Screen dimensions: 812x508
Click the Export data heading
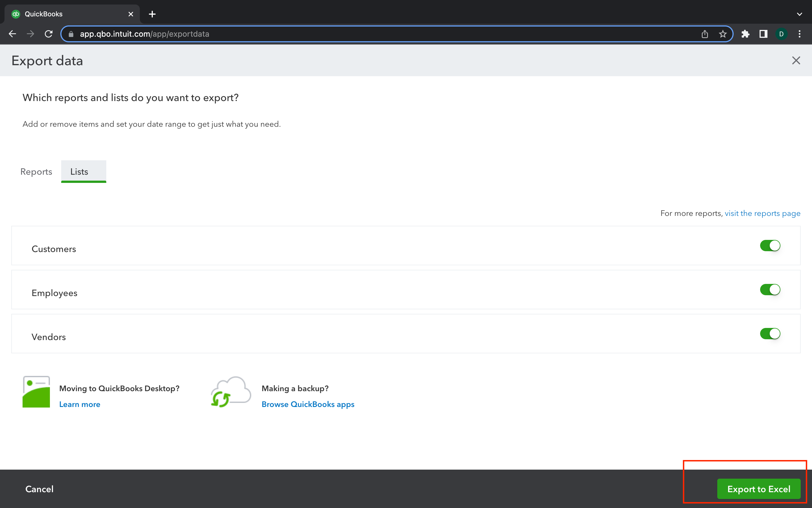pos(47,61)
